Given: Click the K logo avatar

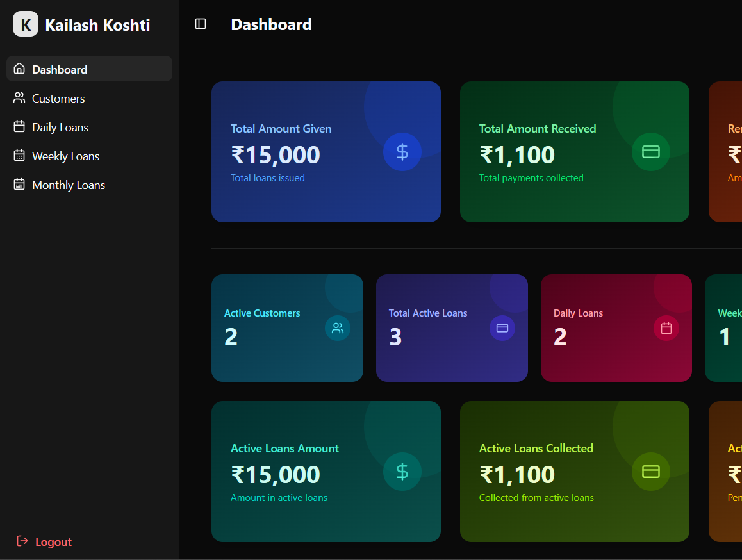Looking at the screenshot, I should click(26, 24).
